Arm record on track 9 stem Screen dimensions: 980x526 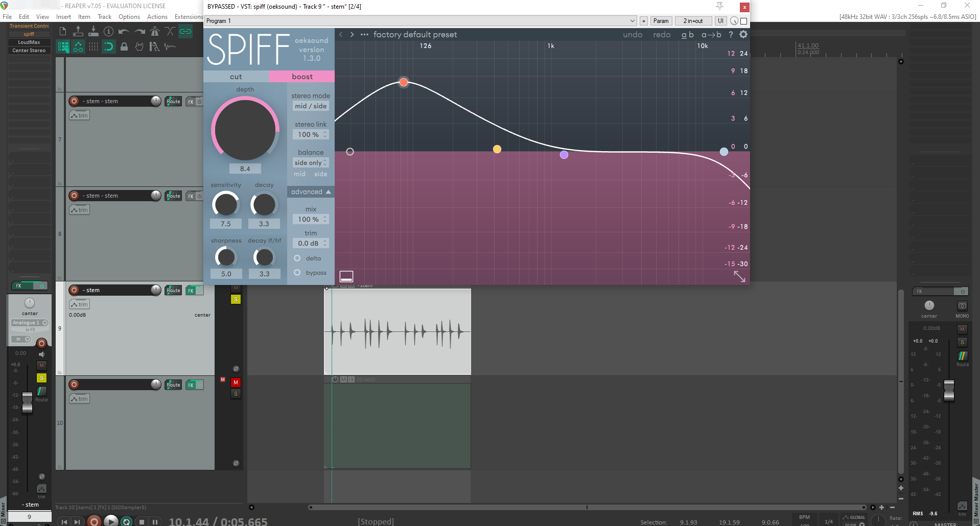coord(74,290)
